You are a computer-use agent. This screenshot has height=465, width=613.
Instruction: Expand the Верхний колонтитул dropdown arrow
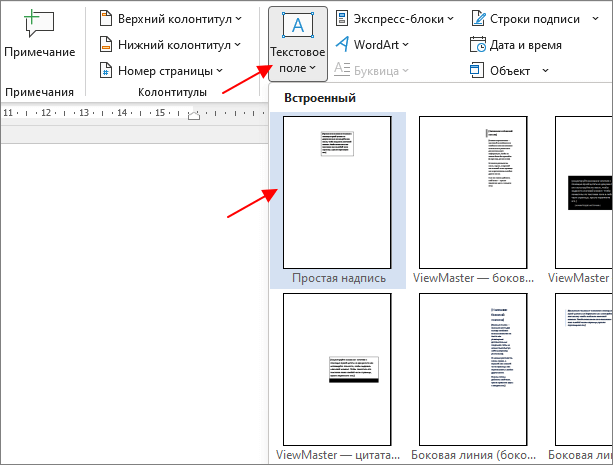pos(238,19)
